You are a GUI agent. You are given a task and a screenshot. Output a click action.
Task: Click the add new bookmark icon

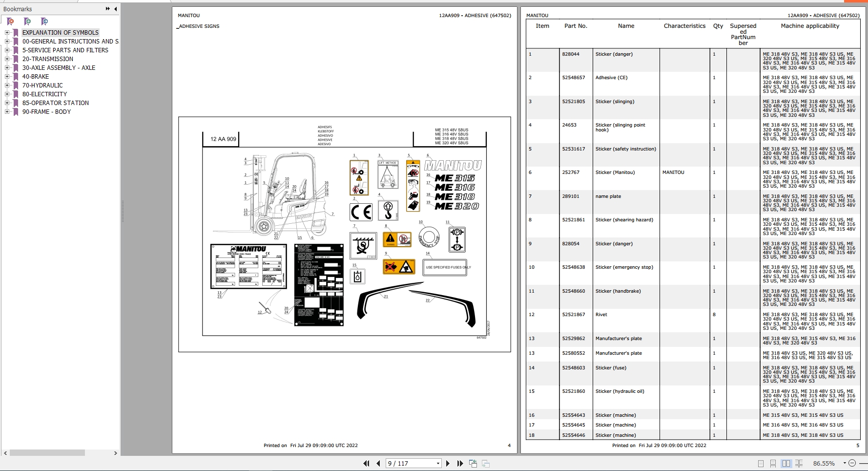pyautogui.click(x=27, y=21)
